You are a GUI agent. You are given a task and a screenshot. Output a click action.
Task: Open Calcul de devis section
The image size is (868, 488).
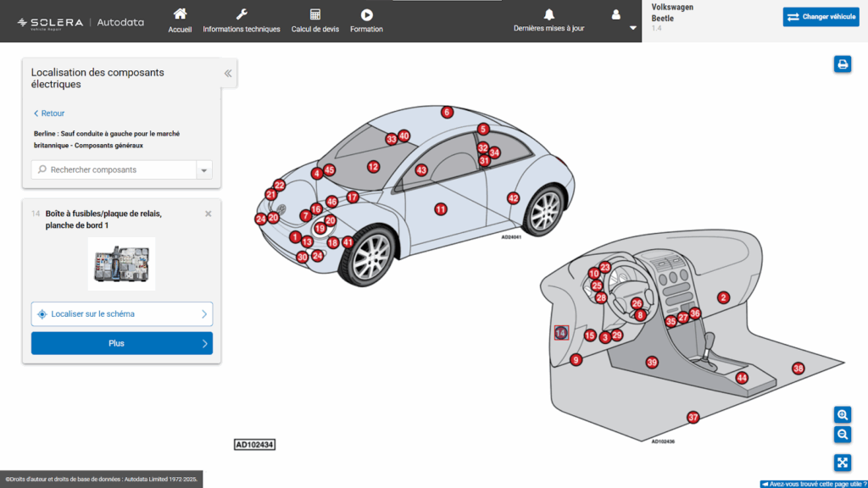315,21
